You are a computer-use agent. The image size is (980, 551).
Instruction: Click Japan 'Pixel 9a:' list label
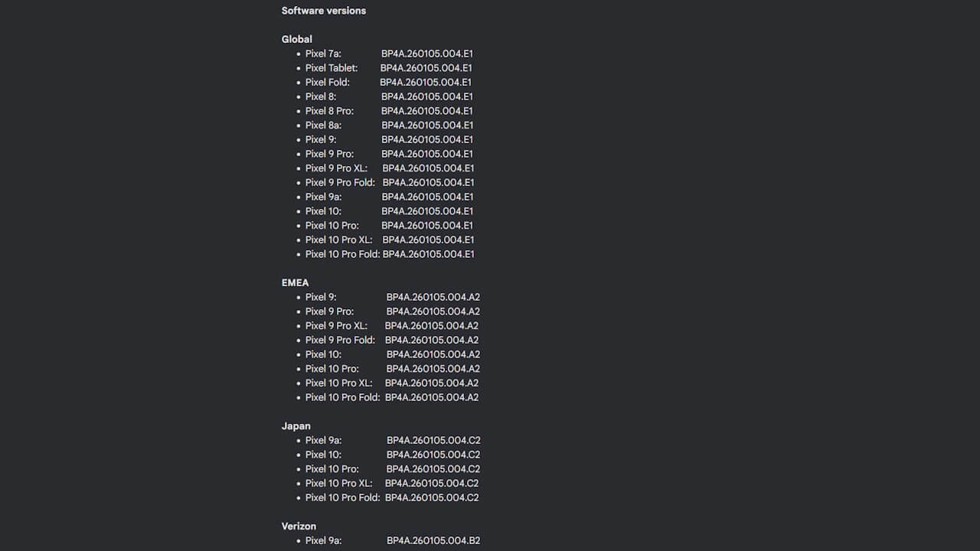(x=323, y=440)
